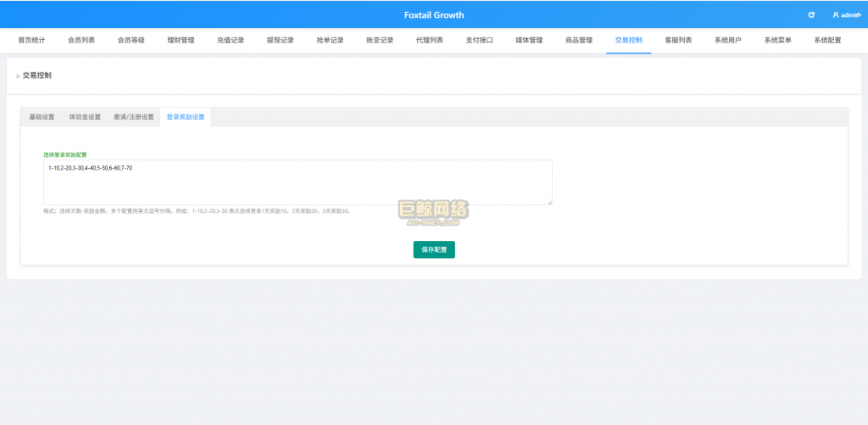Image resolution: width=868 pixels, height=425 pixels.
Task: Click the Foxtail Growth header title
Action: coord(434,15)
